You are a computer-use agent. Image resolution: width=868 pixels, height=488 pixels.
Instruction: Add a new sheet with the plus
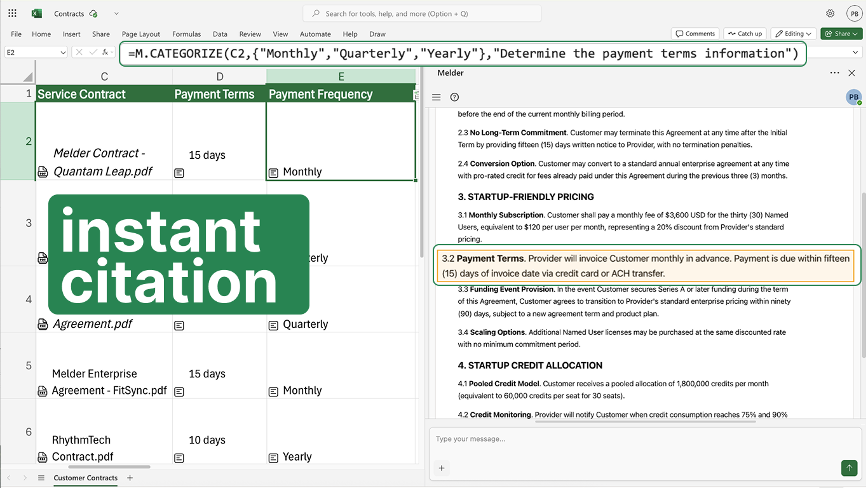coord(130,478)
